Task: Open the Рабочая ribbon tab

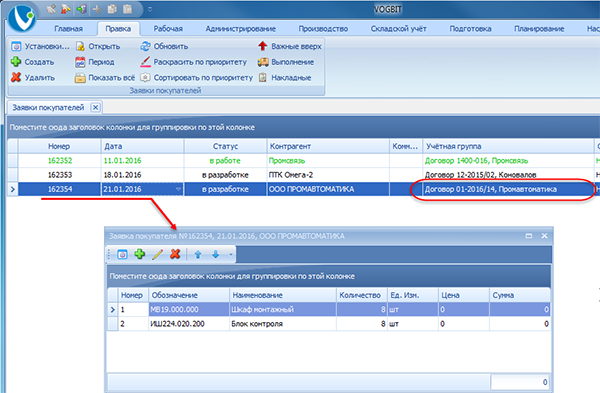Action: (168, 29)
